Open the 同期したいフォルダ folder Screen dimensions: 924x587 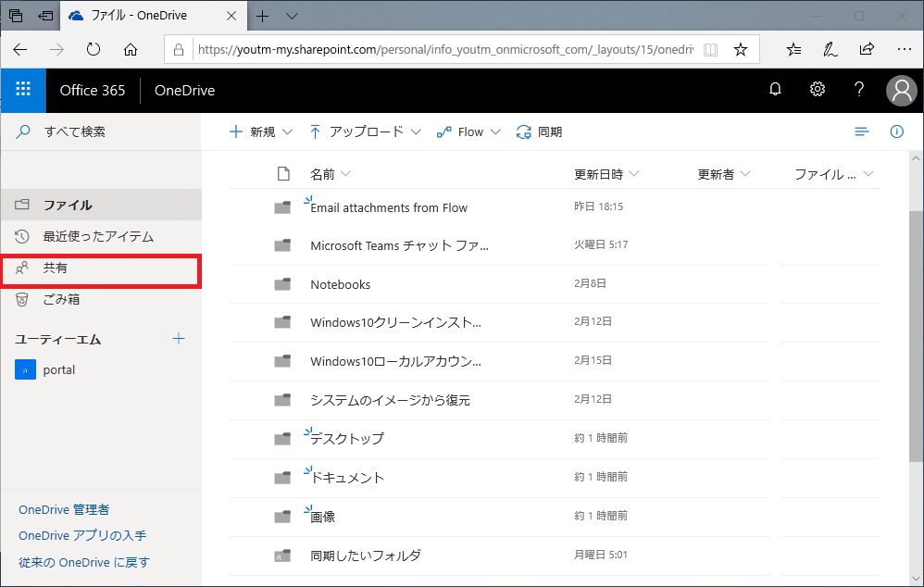click(366, 556)
